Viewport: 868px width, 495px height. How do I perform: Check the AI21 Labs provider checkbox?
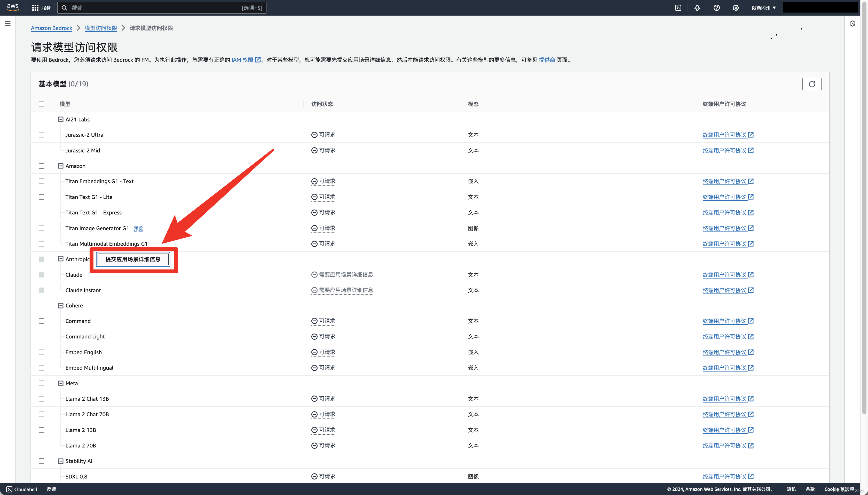click(x=42, y=119)
